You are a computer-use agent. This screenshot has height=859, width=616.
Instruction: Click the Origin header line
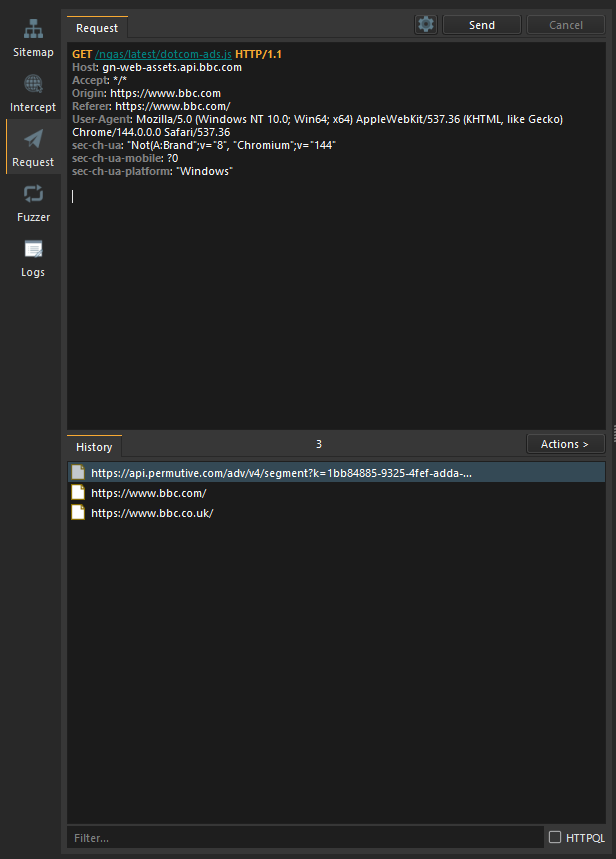[146, 93]
